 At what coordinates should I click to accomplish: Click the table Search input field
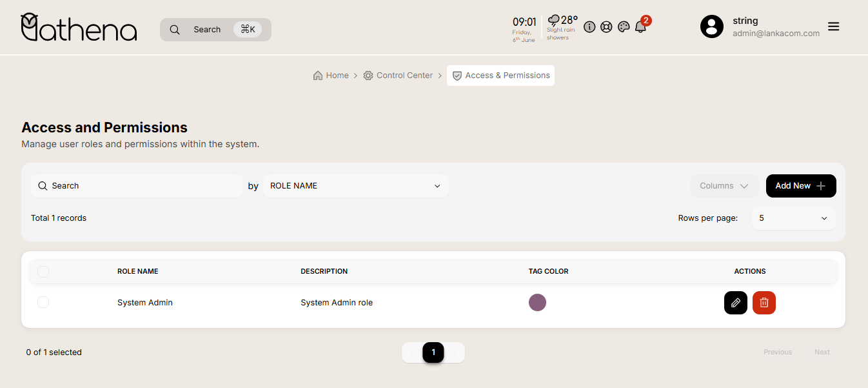137,186
